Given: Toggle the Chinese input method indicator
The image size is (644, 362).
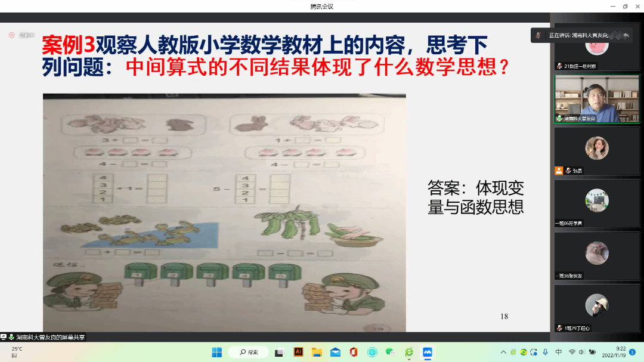Looking at the screenshot, I should point(559,352).
